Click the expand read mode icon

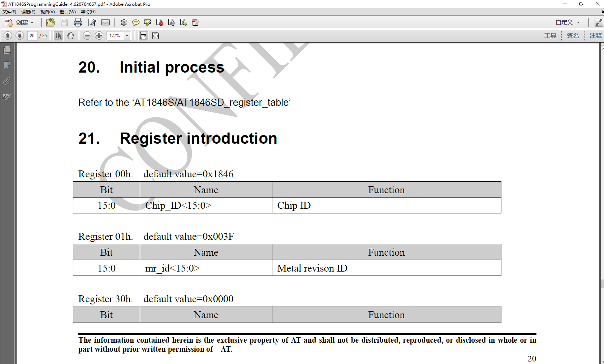click(599, 22)
